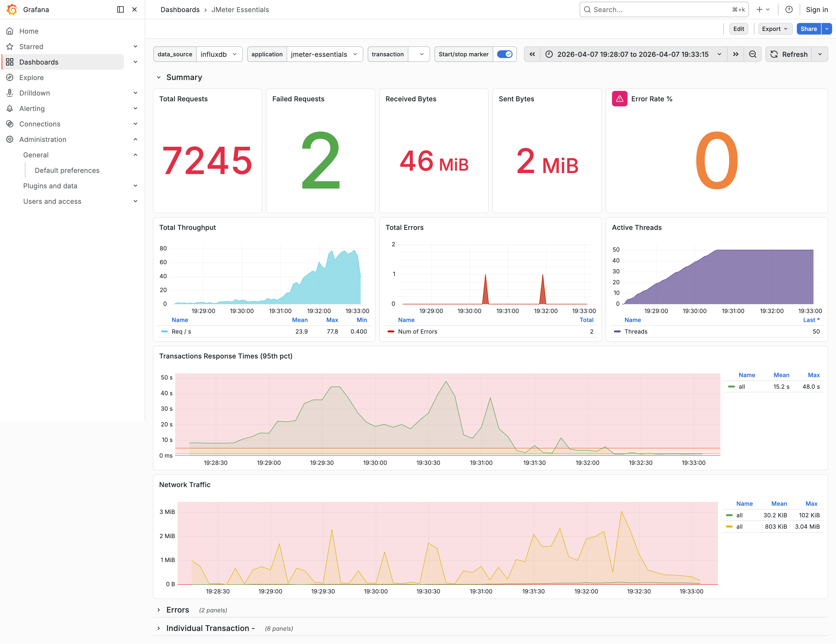
Task: Collapse the Administration section chevron
Action: coord(135,139)
